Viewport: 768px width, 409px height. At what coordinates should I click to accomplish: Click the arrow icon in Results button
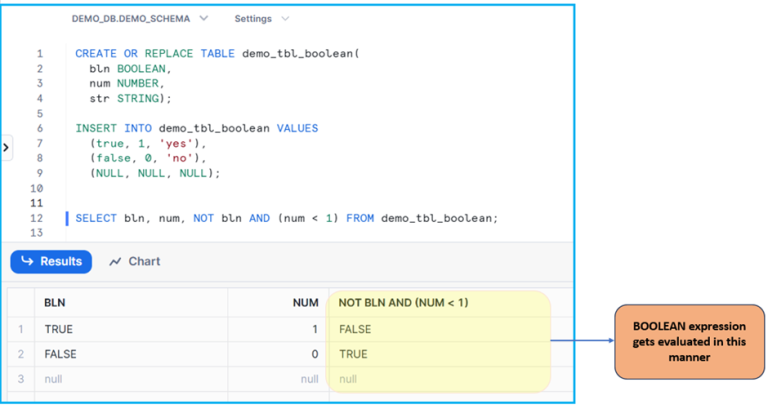[x=27, y=262]
